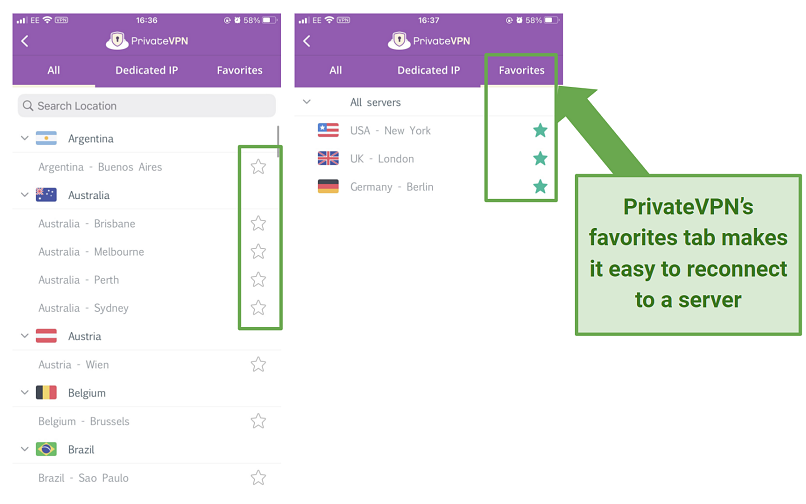Toggle star for Belgium - Brussels
This screenshot has height=504, width=806.
(258, 421)
